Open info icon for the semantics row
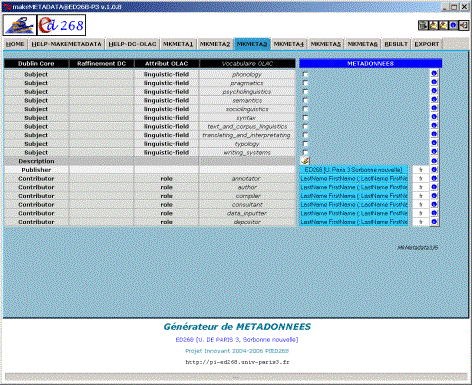Image resolution: width=472 pixels, height=385 pixels. [434, 99]
